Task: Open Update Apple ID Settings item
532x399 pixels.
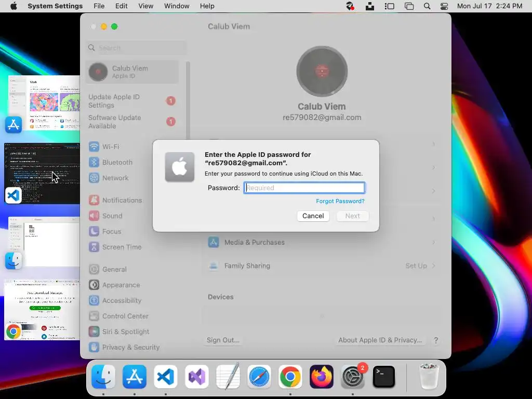Action: point(132,101)
